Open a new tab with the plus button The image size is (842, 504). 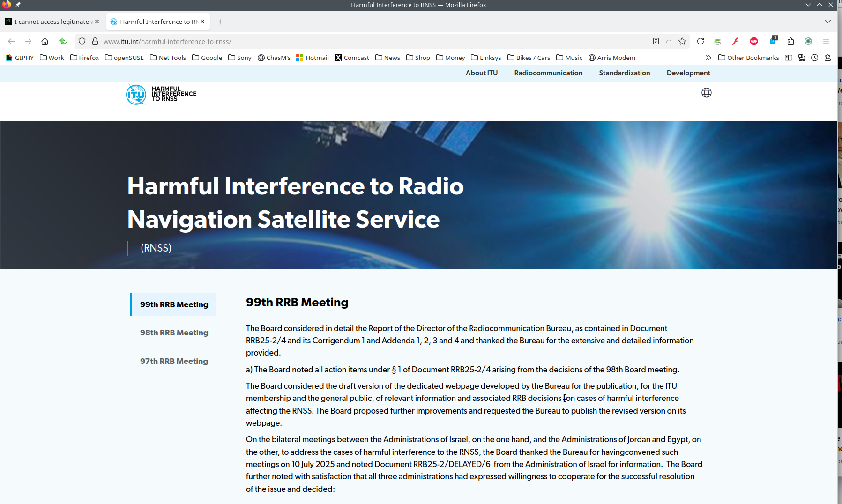pyautogui.click(x=220, y=22)
